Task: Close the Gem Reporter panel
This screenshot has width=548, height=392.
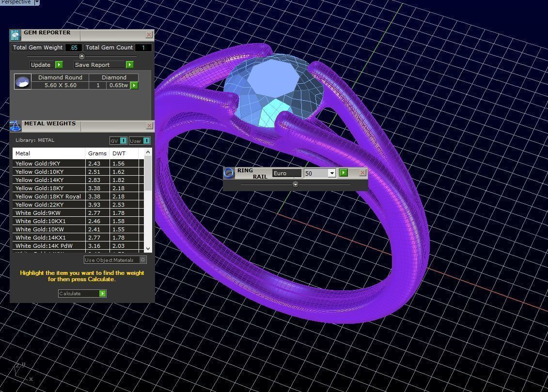Action: click(149, 34)
